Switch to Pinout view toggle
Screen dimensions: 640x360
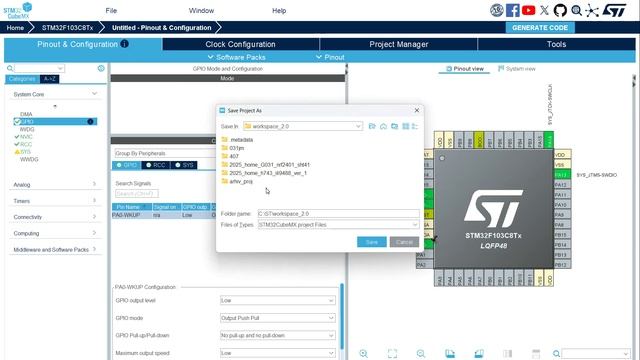pos(464,69)
